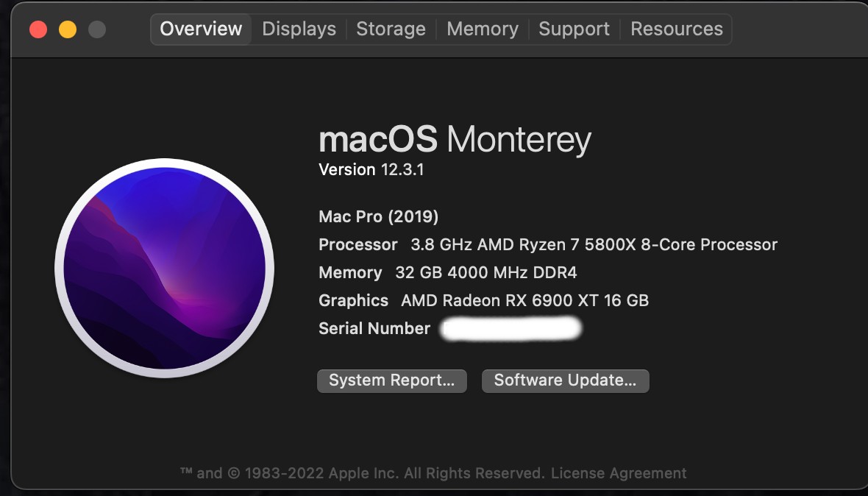868x496 pixels.
Task: Launch Software Update
Action: tap(565, 380)
